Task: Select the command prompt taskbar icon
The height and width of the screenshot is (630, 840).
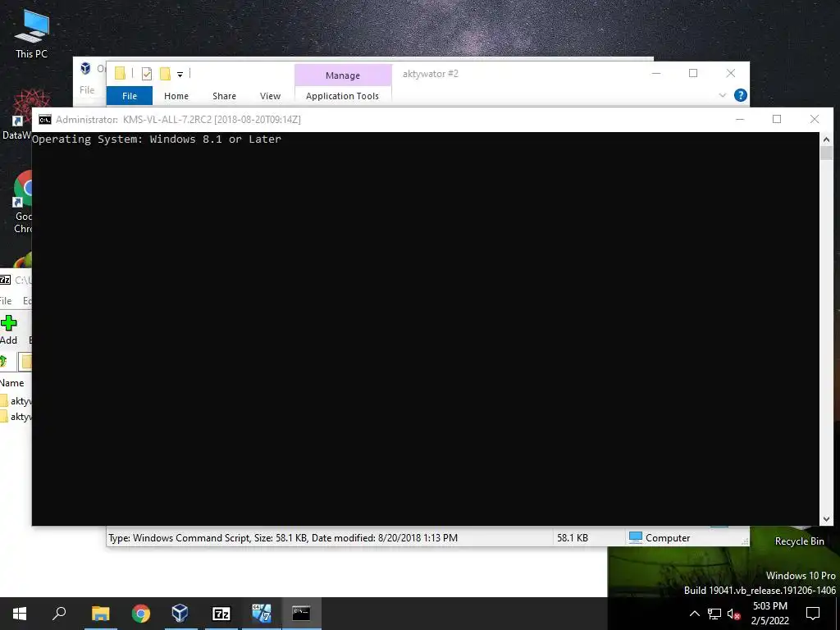Action: (301, 614)
